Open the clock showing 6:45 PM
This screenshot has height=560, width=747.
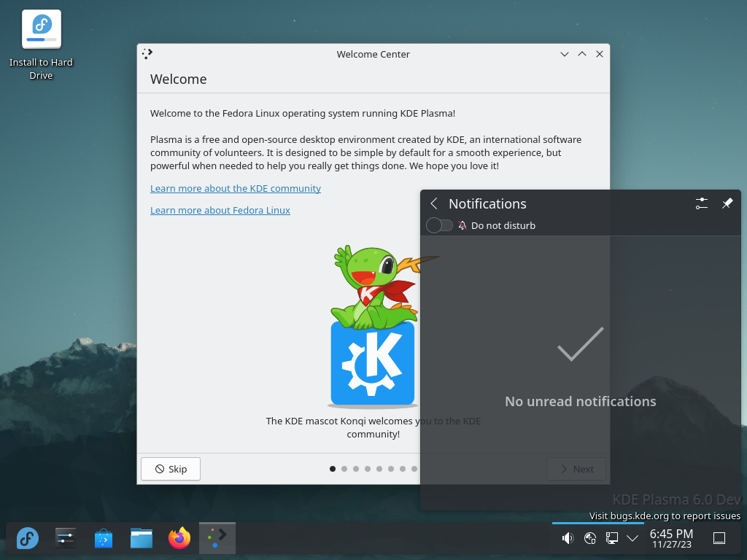tap(671, 538)
